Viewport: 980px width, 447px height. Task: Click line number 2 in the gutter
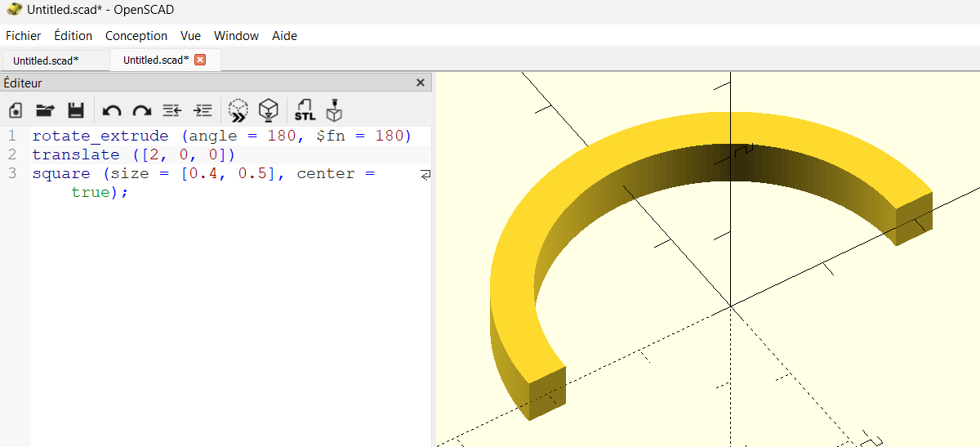[12, 154]
